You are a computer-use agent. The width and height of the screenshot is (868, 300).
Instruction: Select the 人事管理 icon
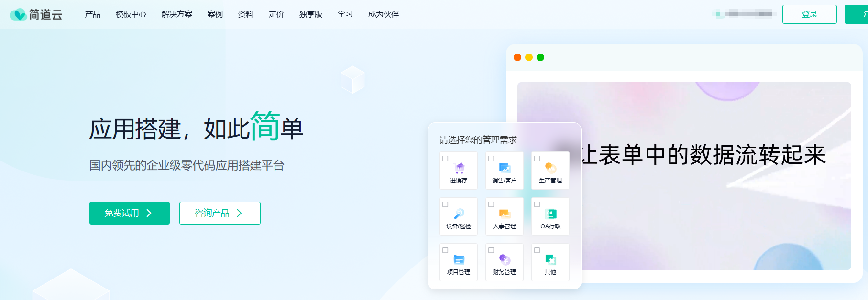(505, 214)
